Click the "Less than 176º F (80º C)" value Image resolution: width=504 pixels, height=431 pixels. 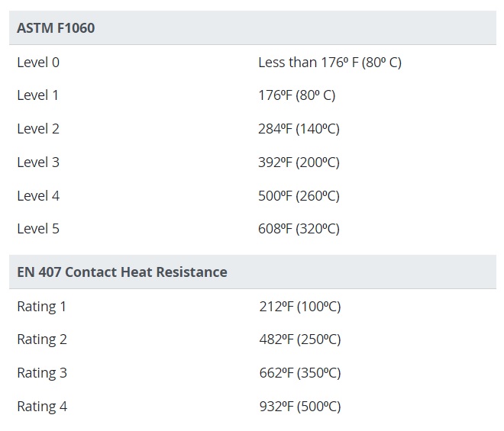[x=330, y=63]
